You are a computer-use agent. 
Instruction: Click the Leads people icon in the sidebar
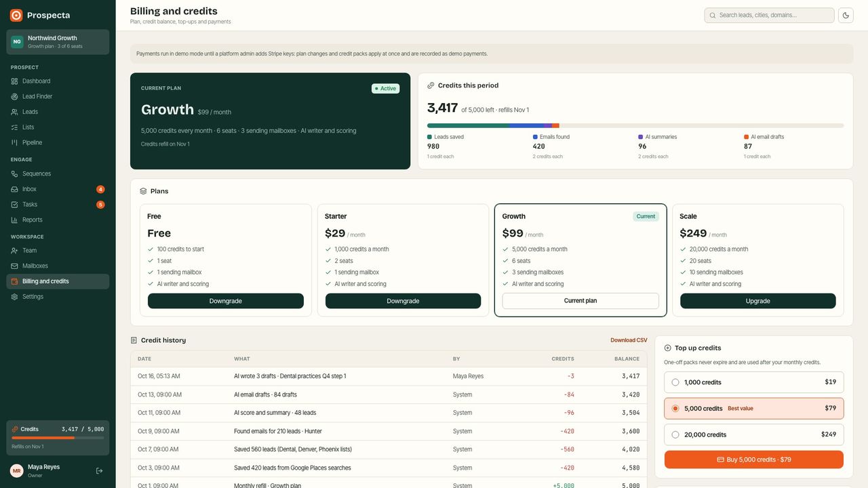pos(15,112)
